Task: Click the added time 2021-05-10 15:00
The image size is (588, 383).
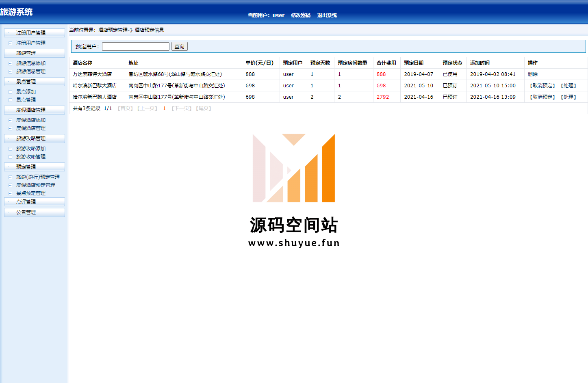Action: point(493,86)
